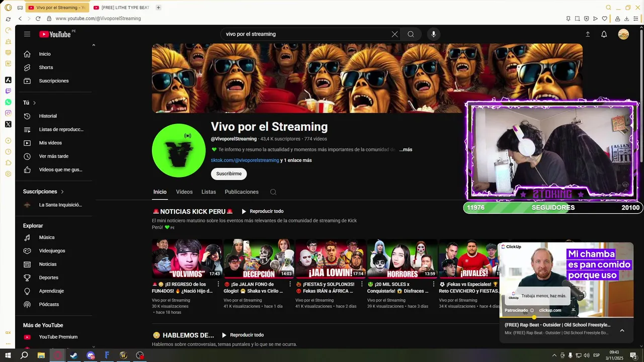Select the channel's Inicio tab
The height and width of the screenshot is (362, 644).
pyautogui.click(x=160, y=192)
